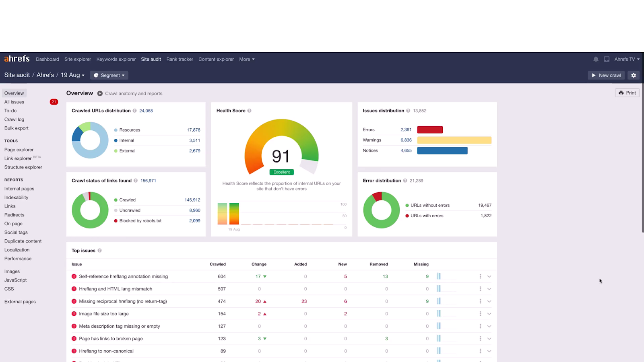Open Rank tracker

tap(180, 59)
